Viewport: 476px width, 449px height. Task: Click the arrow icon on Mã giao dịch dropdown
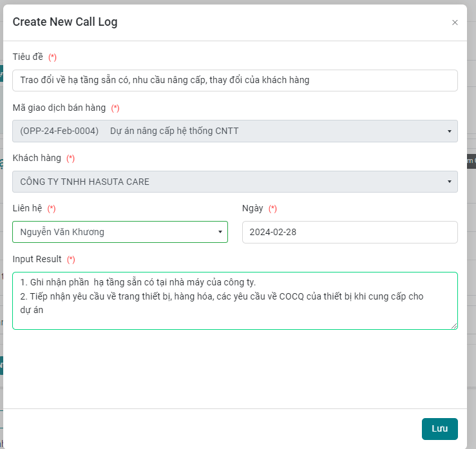[x=449, y=131]
